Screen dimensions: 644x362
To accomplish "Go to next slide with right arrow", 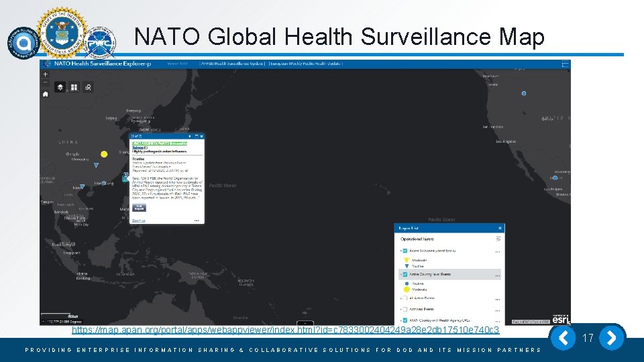I will tap(612, 338).
